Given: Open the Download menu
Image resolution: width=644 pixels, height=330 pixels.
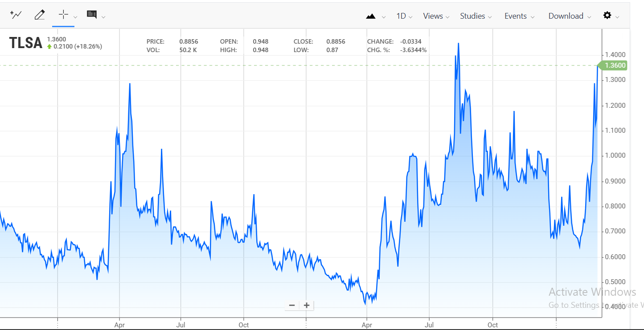Looking at the screenshot, I should coord(569,16).
